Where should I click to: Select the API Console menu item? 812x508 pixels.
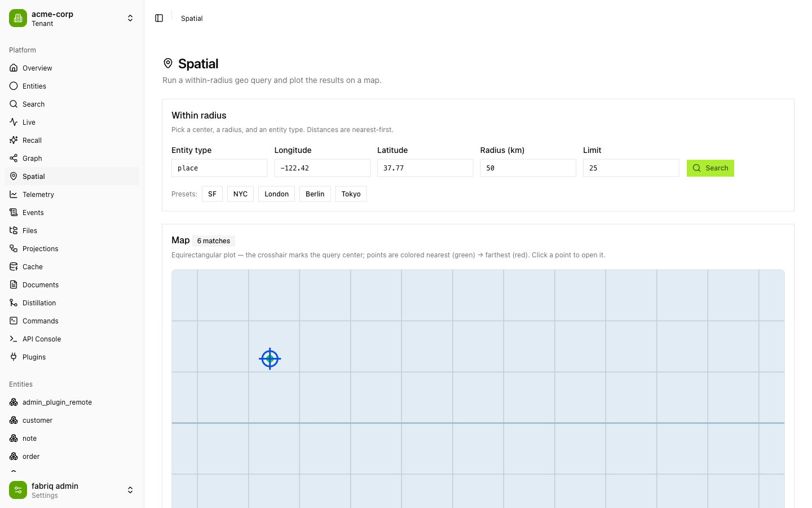(x=72, y=339)
